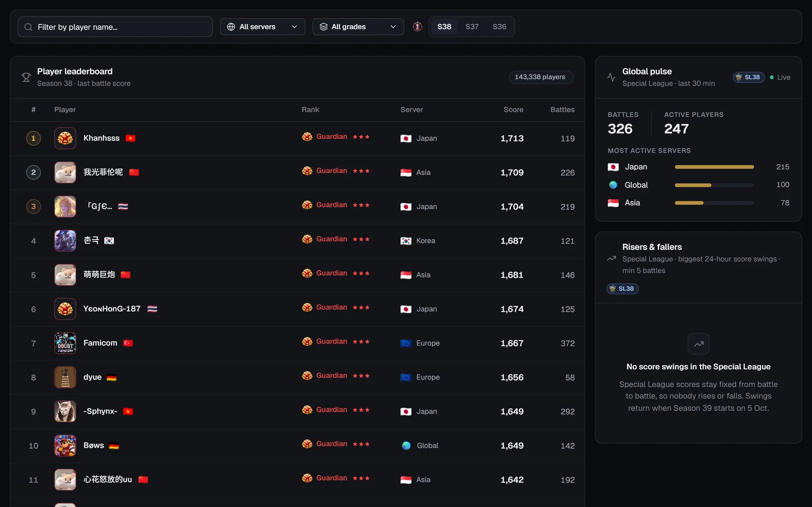Click the 143,338 players count pill
The height and width of the screenshot is (507, 812).
pos(540,77)
